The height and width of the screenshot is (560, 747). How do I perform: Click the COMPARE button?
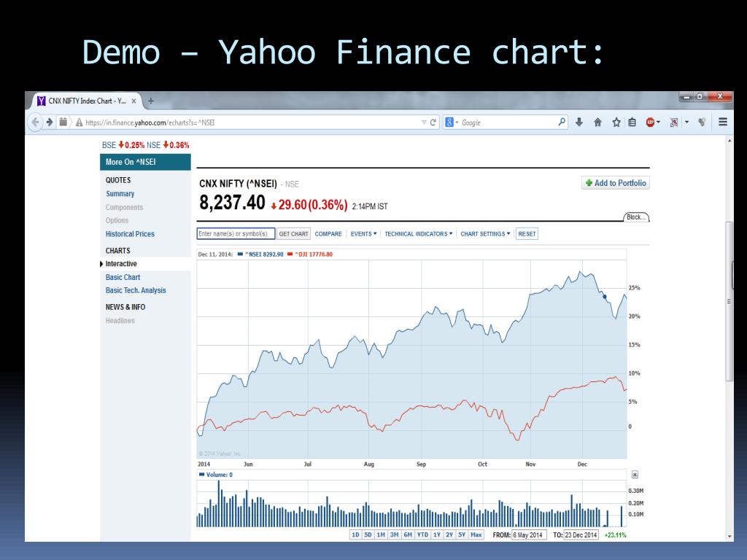[328, 234]
